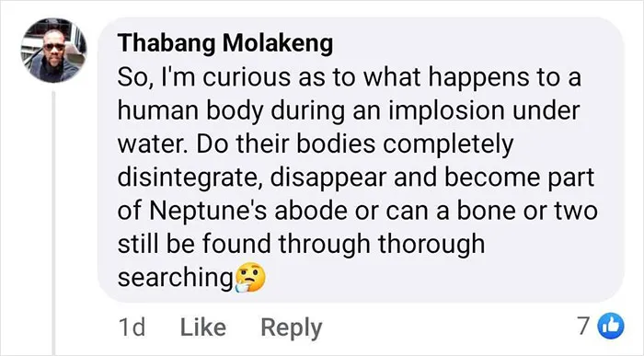Reply to the comment
The width and height of the screenshot is (644, 356).
coord(292,328)
